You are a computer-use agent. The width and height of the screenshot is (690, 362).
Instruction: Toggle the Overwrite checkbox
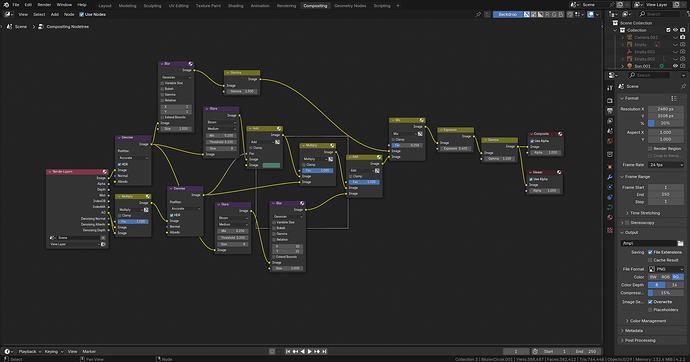point(650,302)
